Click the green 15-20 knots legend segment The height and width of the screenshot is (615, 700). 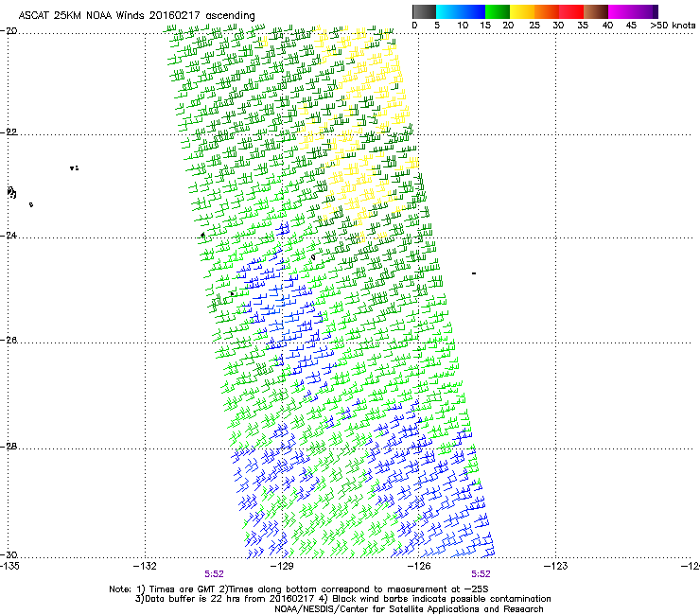click(x=498, y=11)
